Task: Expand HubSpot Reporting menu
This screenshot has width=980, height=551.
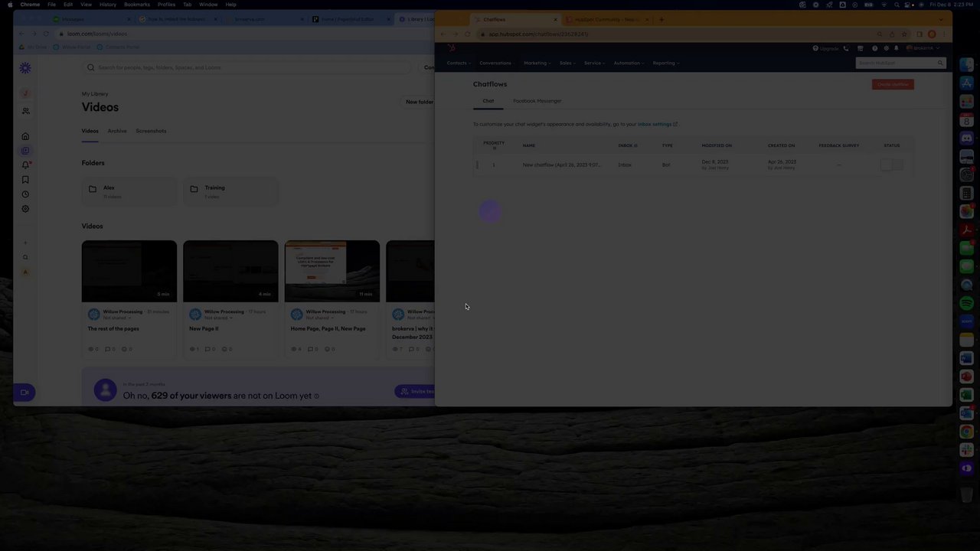Action: click(x=665, y=63)
